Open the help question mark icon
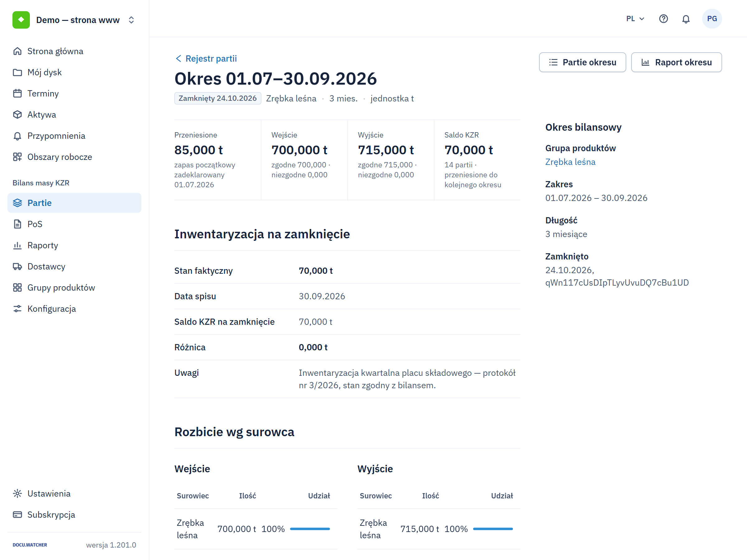Image resolution: width=747 pixels, height=560 pixels. [663, 19]
